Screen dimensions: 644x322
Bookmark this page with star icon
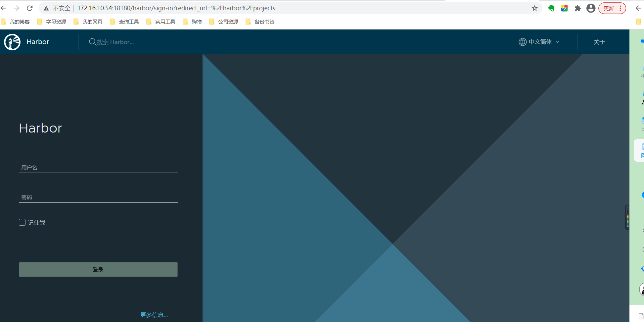534,8
